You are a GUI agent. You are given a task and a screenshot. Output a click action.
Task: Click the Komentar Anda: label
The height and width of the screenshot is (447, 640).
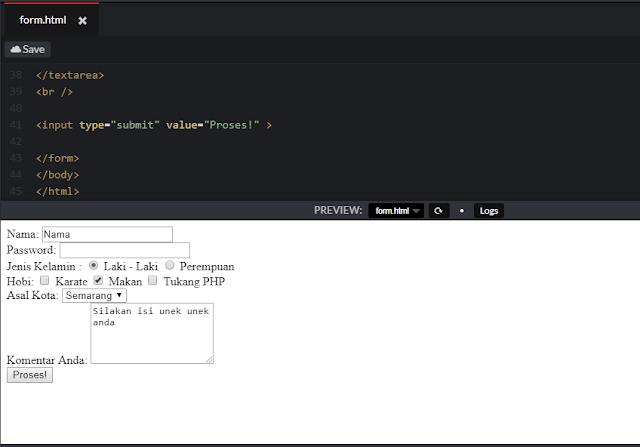[x=47, y=360]
